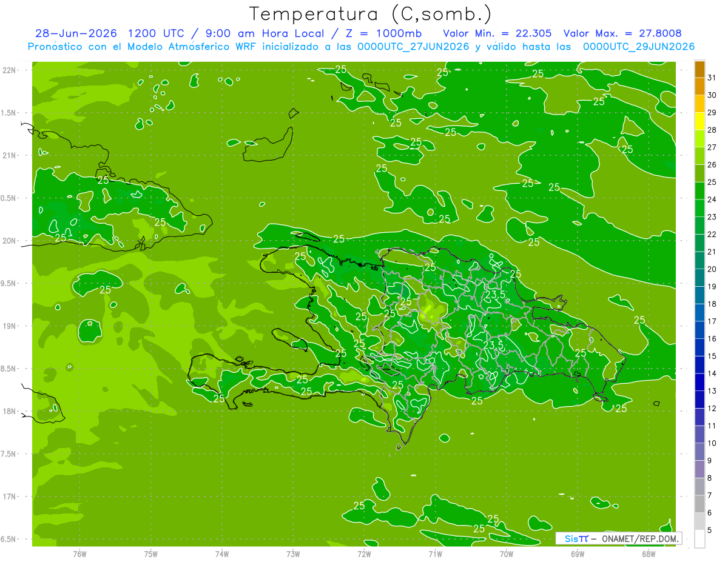
Task: Pick the olive-green band between 25 and 26
Action: coord(699,174)
